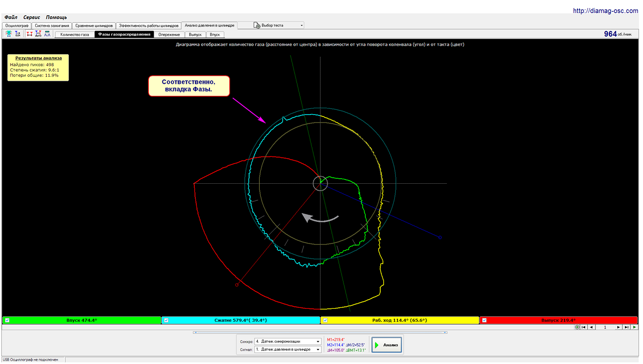Click the Найдено пиков: 498 line
This screenshot has height=364, width=643.
point(32,64)
